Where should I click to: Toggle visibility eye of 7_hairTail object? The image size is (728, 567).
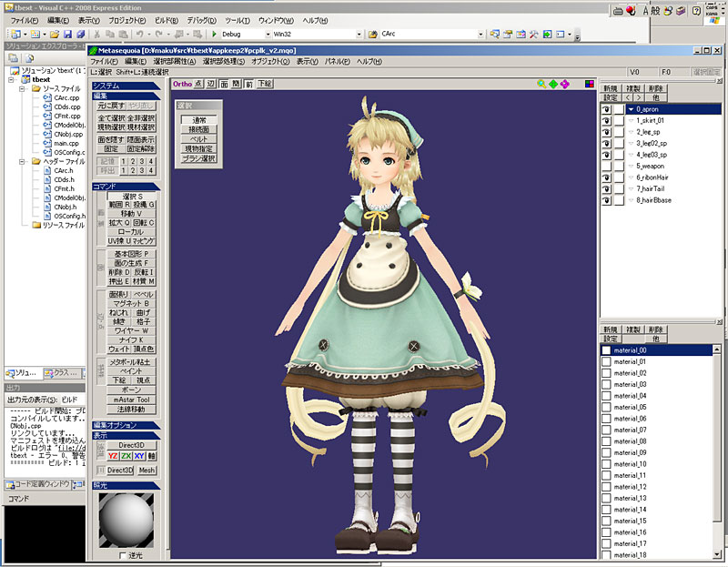point(606,189)
